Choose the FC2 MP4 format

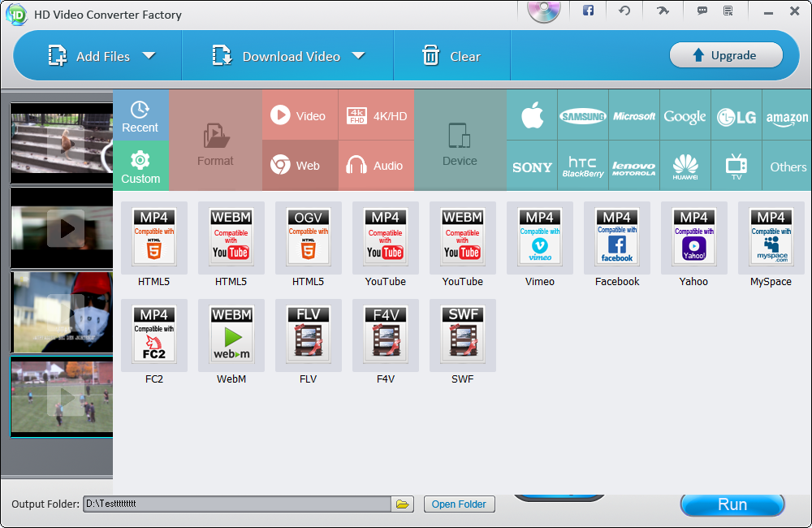(153, 335)
